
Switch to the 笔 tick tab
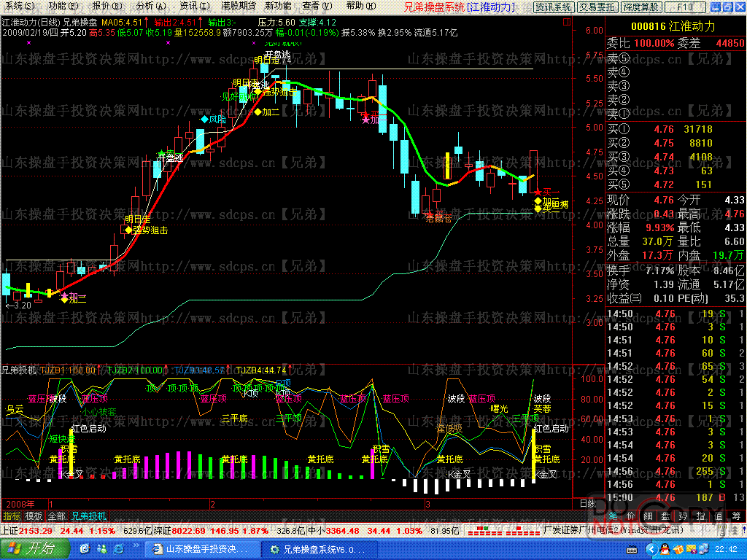pyautogui.click(x=613, y=516)
